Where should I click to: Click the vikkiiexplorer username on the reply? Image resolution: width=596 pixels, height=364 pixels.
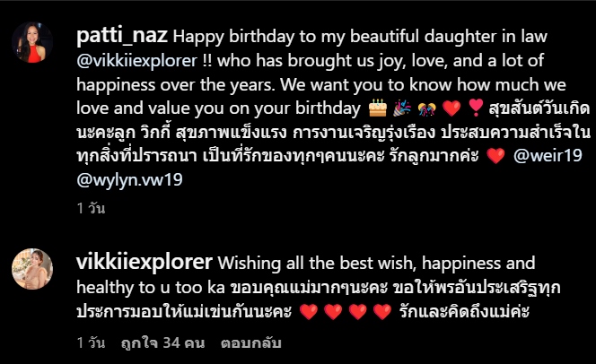point(144,263)
